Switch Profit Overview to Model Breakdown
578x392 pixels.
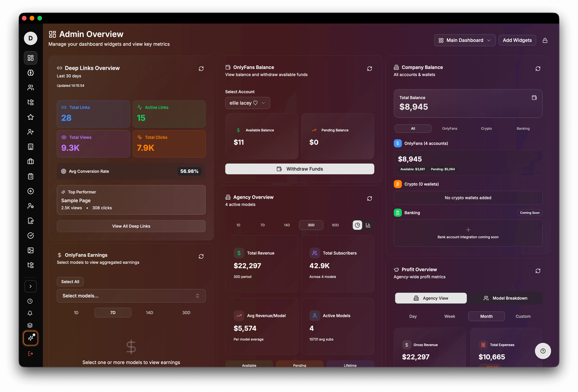[x=505, y=298]
